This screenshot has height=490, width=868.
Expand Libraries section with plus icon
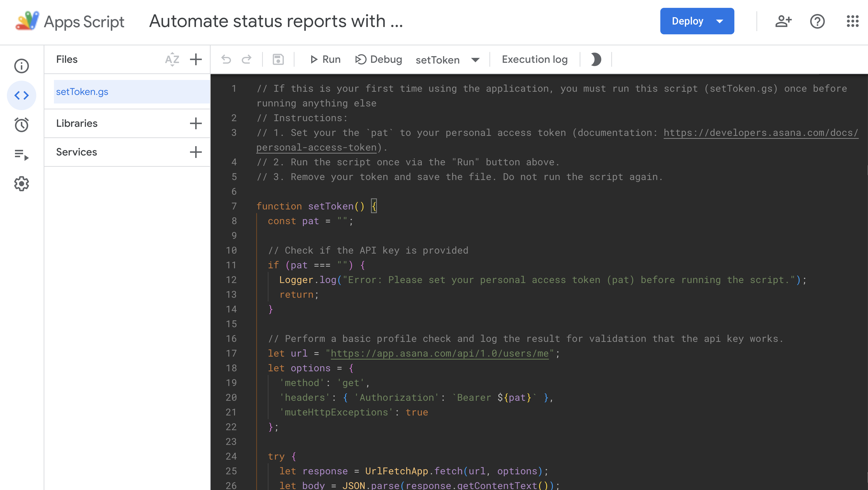click(195, 123)
